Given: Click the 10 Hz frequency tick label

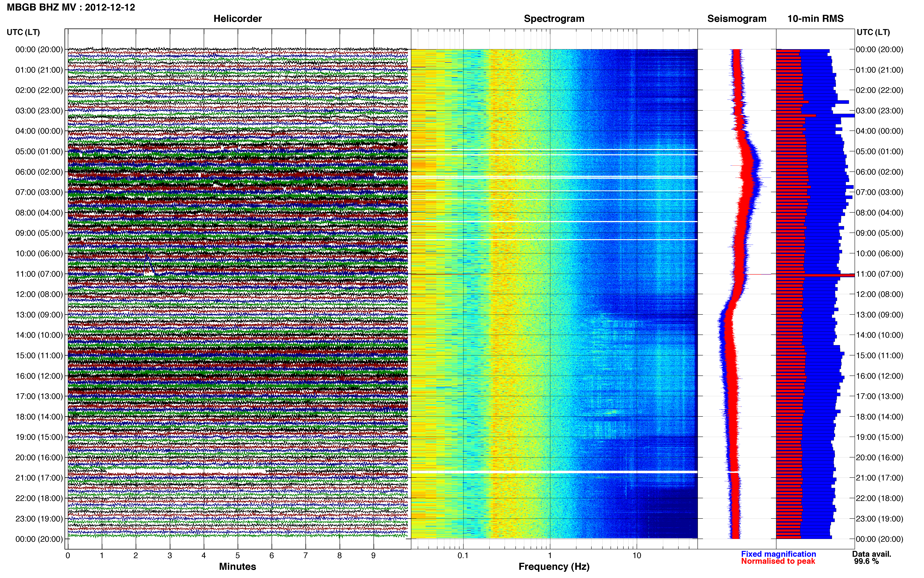Looking at the screenshot, I should tap(637, 555).
